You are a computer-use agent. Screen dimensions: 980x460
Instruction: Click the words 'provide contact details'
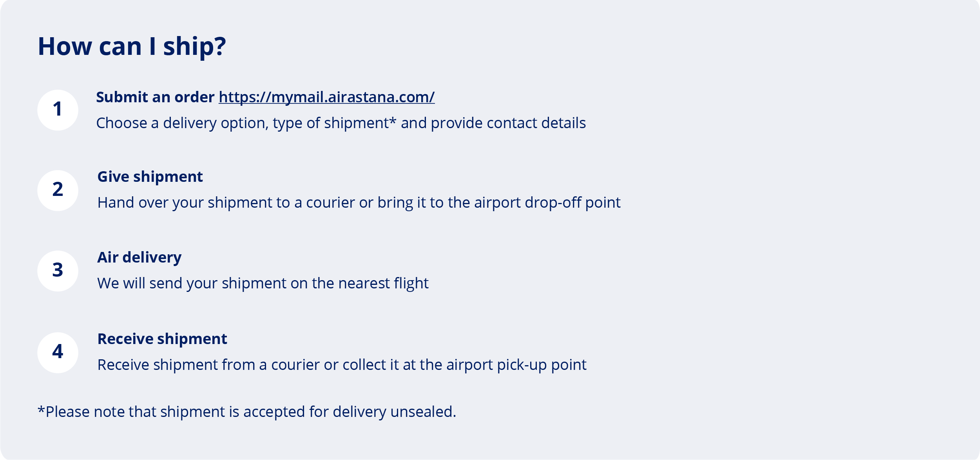click(509, 123)
